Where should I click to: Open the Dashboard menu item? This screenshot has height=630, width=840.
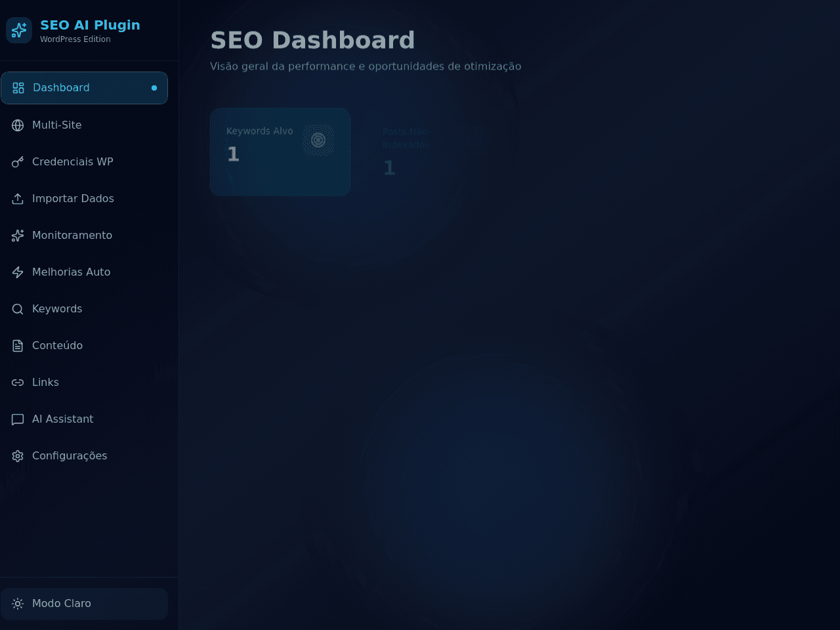(x=84, y=88)
